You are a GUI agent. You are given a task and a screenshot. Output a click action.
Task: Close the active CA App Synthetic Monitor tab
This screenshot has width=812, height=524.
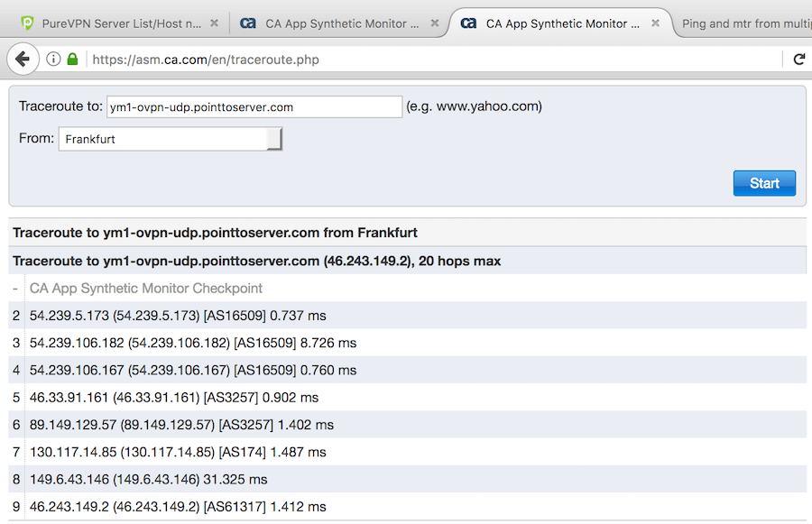pyautogui.click(x=655, y=23)
